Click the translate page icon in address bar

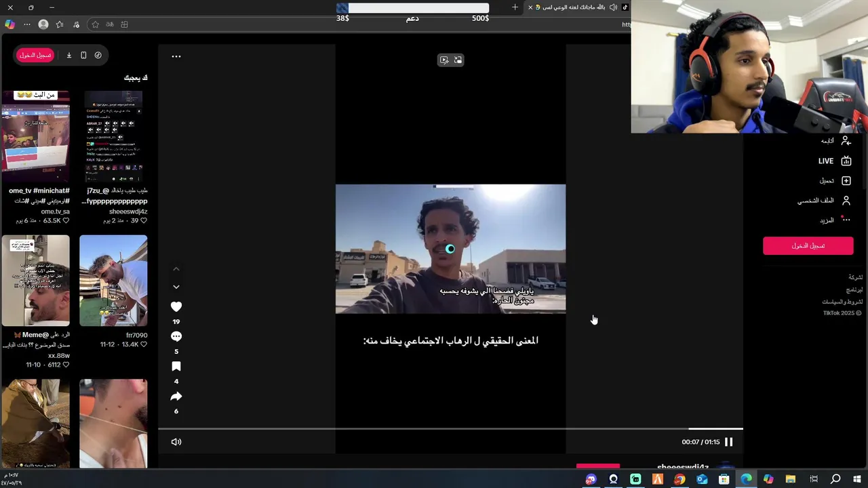point(109,24)
